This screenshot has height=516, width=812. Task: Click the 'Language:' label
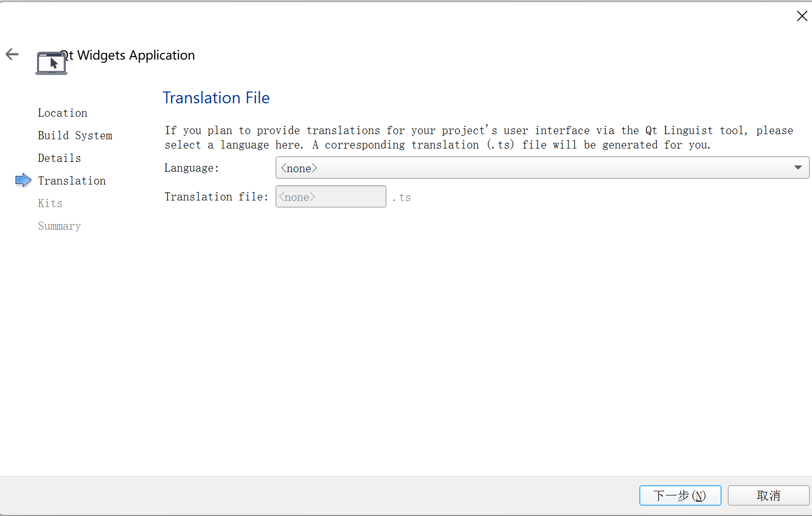192,168
